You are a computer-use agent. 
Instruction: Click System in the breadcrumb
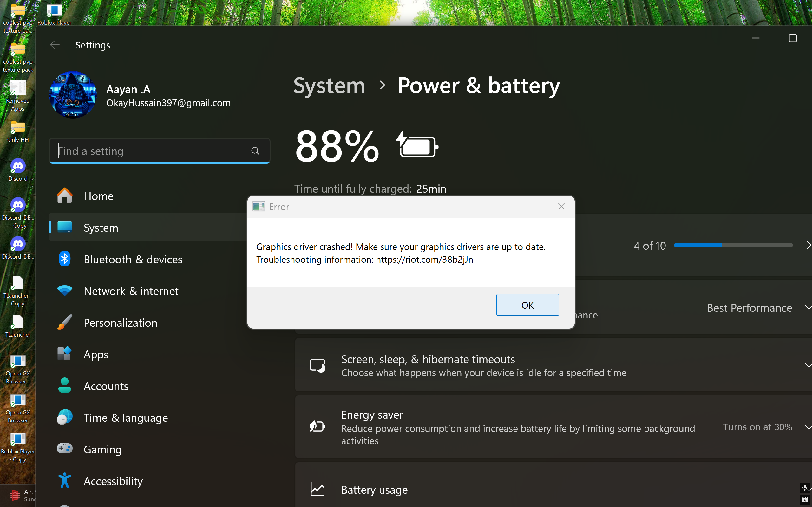(x=329, y=86)
